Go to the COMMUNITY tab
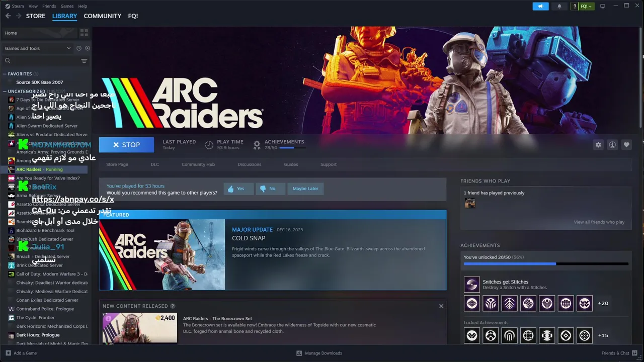This screenshot has width=644, height=362. pos(103,16)
